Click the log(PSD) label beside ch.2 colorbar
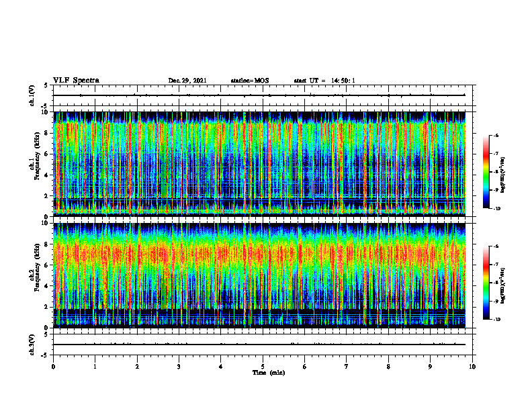 click(x=503, y=286)
